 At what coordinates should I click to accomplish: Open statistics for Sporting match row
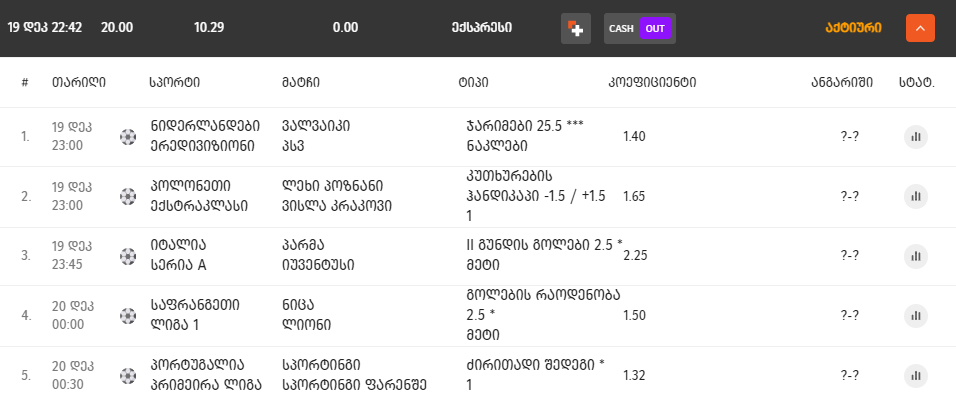tap(916, 375)
